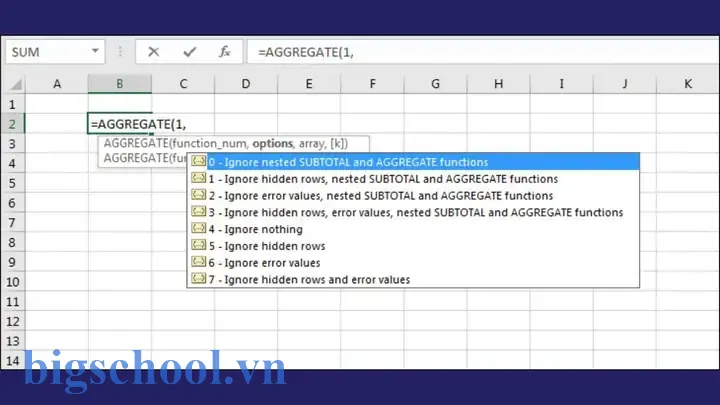Click array argument in function tooltip

tap(312, 143)
